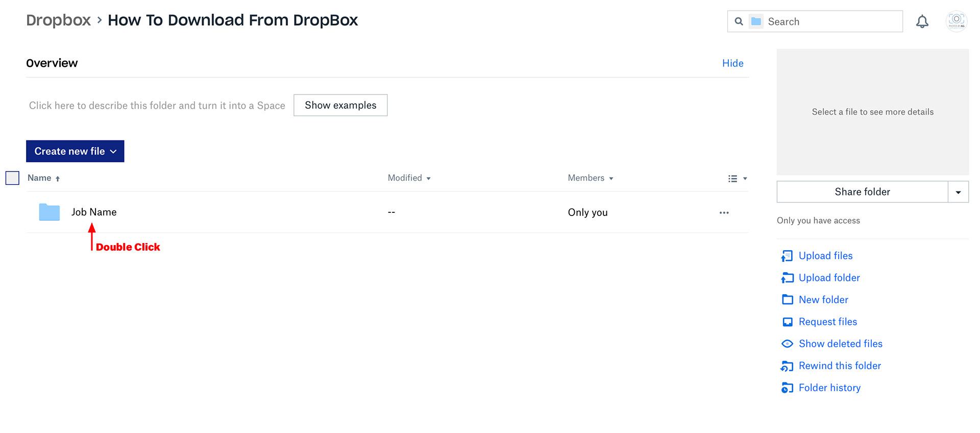The width and height of the screenshot is (980, 433).
Task: Click the list view icon
Action: (x=732, y=178)
